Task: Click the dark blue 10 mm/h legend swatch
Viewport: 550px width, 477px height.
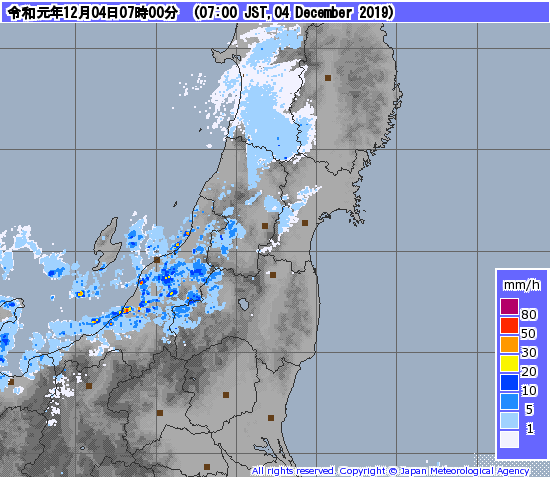Action: (x=509, y=382)
